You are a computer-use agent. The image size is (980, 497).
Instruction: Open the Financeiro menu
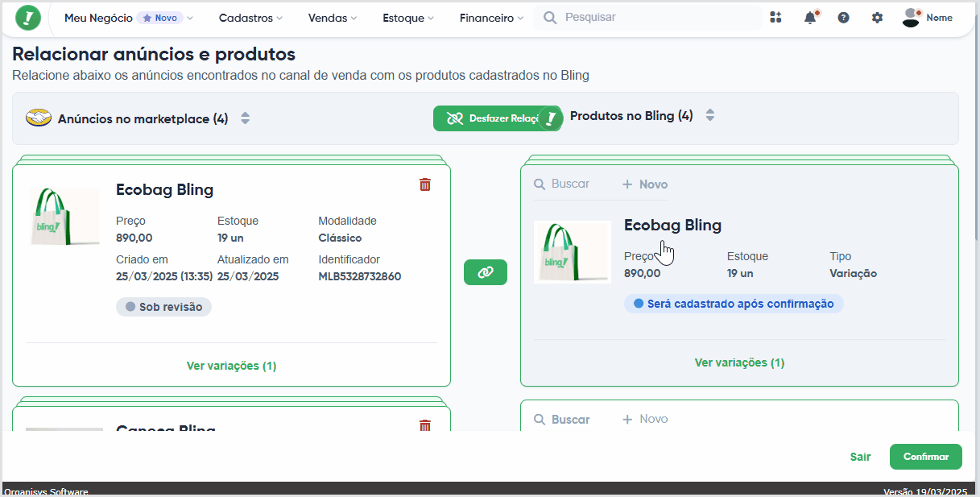click(x=491, y=18)
